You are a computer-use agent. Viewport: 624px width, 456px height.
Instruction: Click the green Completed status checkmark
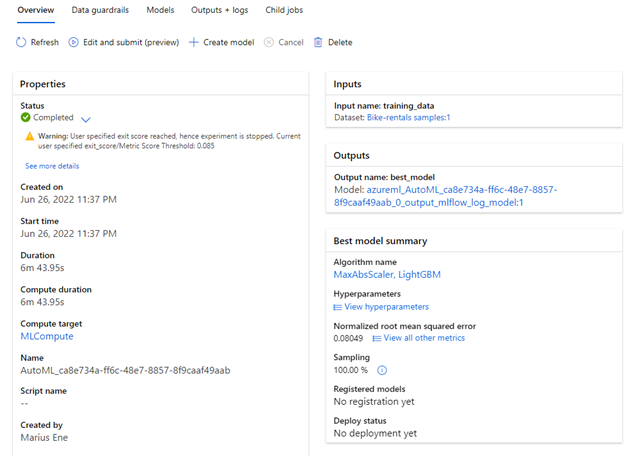click(26, 118)
